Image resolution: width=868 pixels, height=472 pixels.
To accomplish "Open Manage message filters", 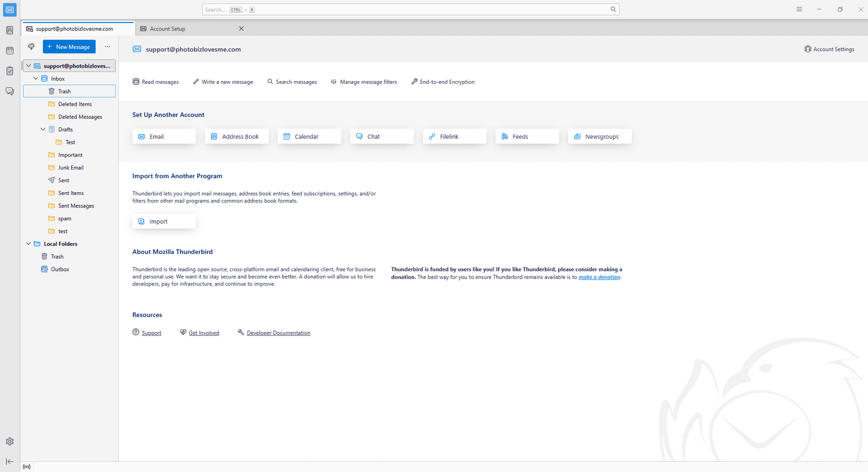I will (363, 82).
